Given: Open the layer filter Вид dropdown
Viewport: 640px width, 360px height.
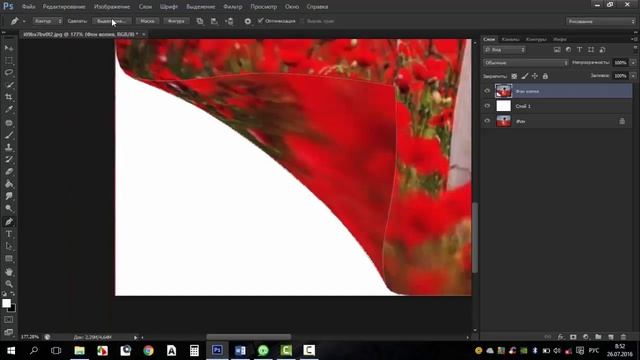Looking at the screenshot, I should (x=504, y=50).
